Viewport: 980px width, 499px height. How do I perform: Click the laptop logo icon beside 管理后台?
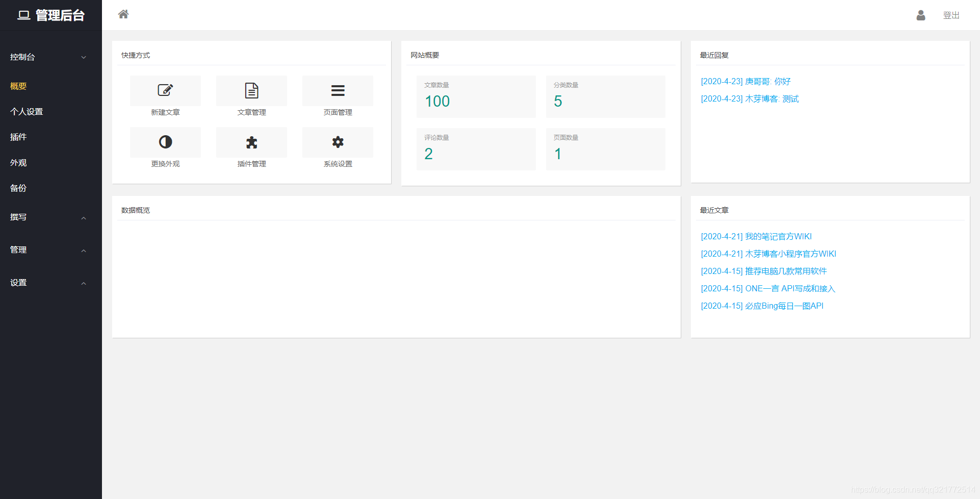[24, 15]
